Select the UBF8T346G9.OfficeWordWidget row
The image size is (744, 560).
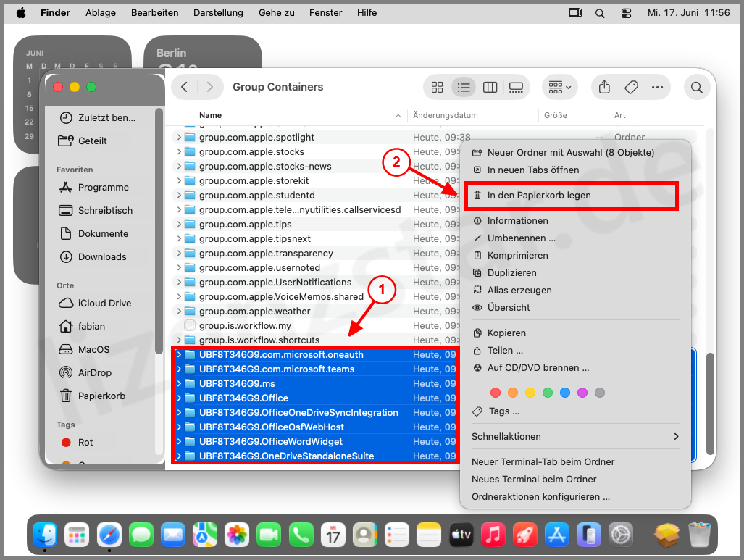click(x=315, y=442)
